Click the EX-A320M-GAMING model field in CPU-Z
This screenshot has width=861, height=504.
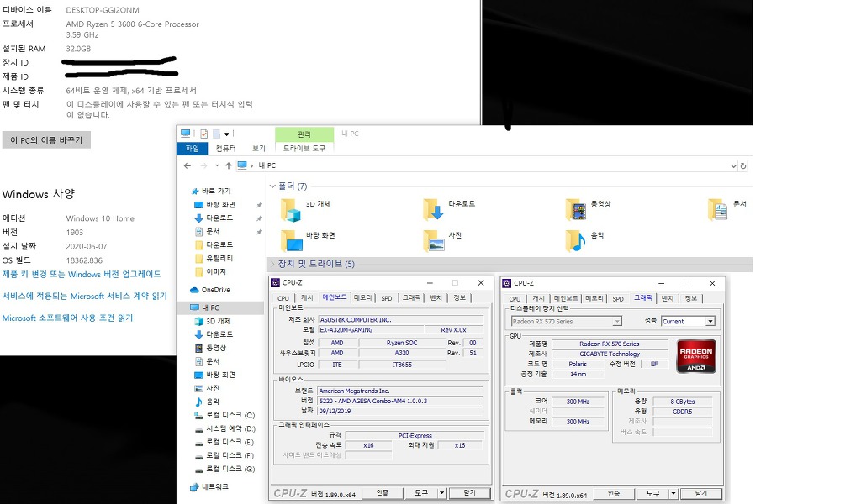[371, 330]
